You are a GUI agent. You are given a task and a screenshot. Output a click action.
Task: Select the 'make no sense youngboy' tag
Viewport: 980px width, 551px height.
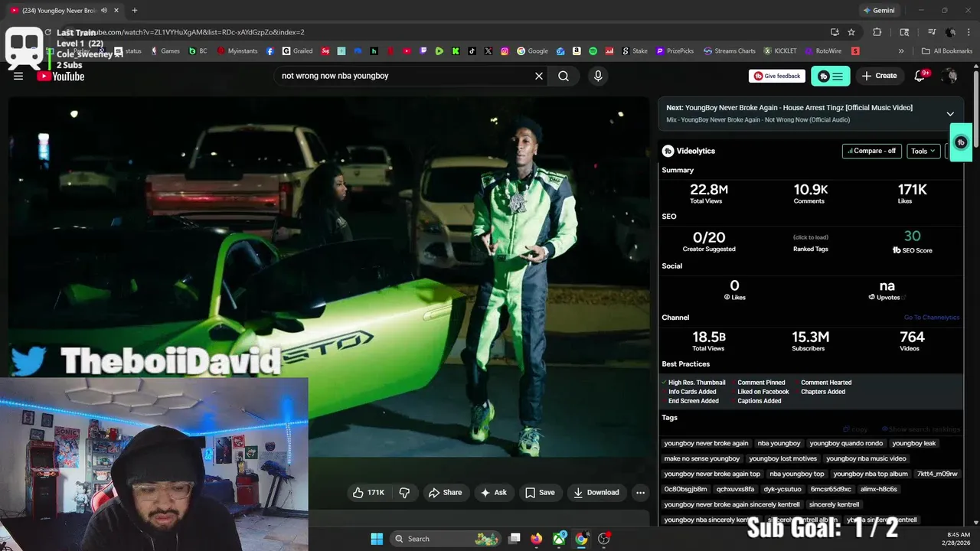pos(702,458)
